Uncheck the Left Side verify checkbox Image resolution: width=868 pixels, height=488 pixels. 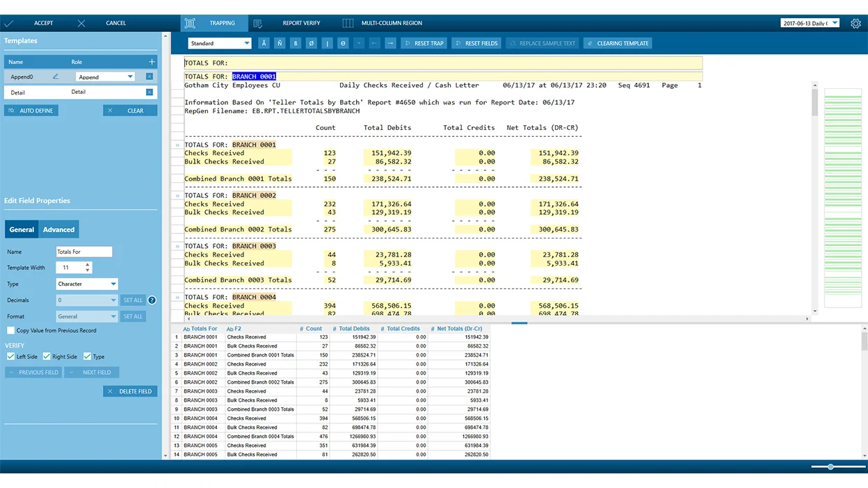(10, 357)
